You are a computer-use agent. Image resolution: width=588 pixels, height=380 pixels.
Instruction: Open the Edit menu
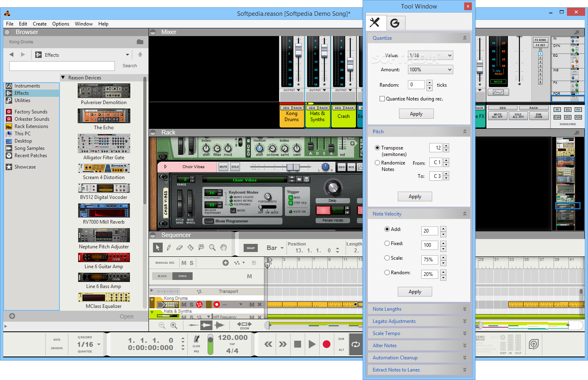23,24
